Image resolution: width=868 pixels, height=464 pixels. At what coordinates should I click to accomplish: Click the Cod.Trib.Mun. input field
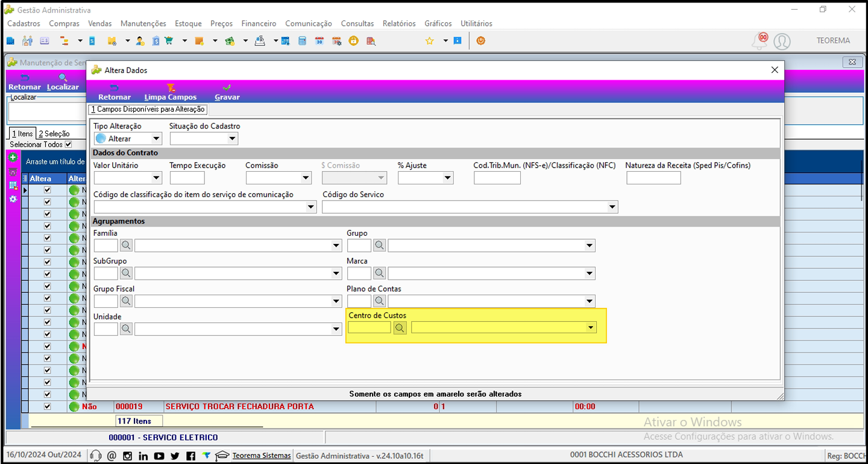(497, 178)
